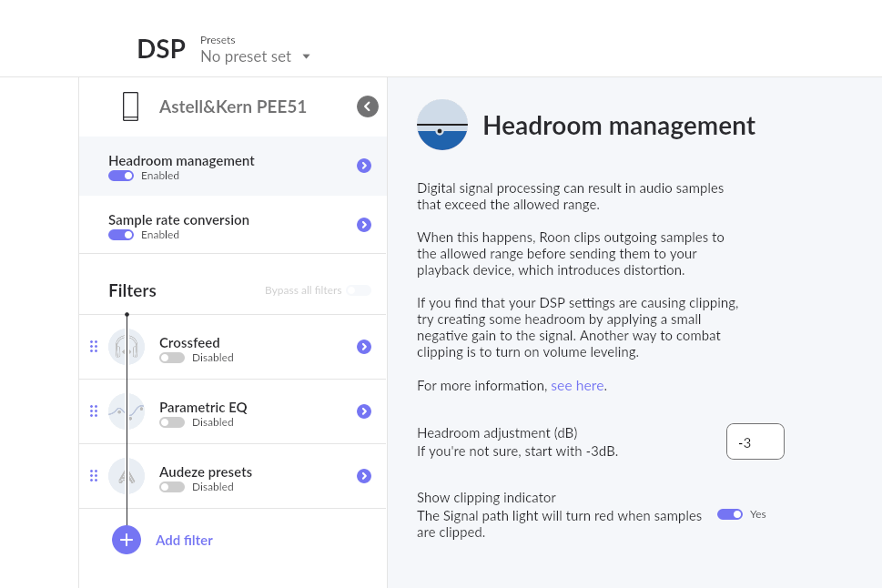Click the Crossfeed headphones icon
882x588 pixels.
pos(127,347)
